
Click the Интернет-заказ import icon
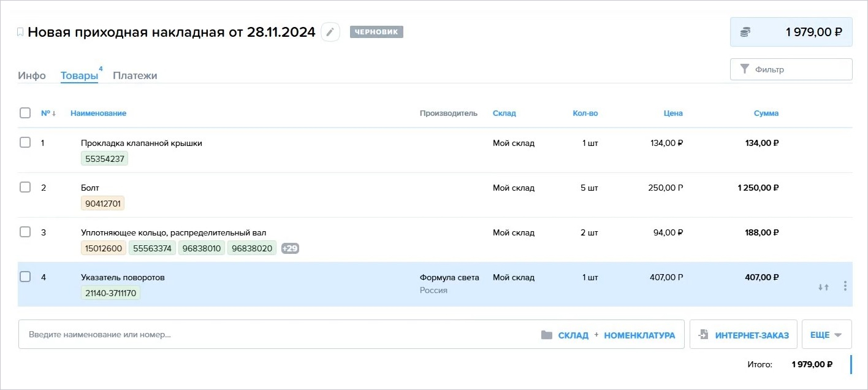coord(704,335)
